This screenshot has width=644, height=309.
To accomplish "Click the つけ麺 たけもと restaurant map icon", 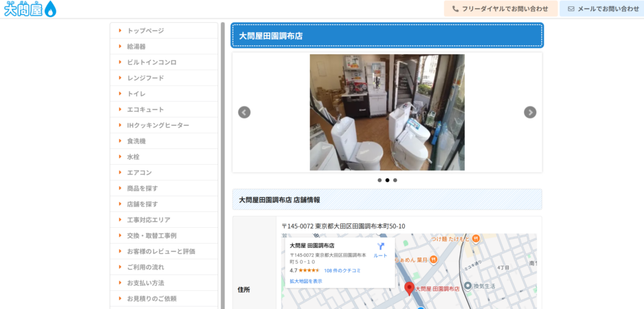I will coord(476,239).
